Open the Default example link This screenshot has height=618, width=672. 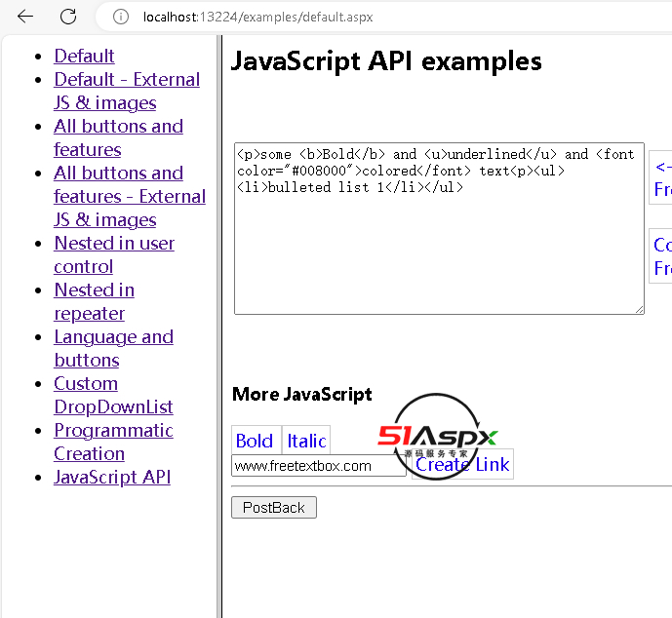[x=84, y=56]
